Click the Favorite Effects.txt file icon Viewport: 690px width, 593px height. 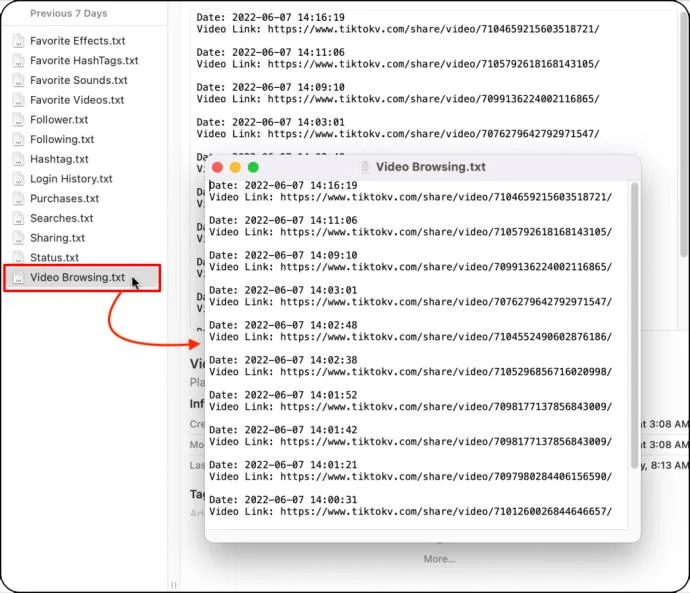(18, 40)
